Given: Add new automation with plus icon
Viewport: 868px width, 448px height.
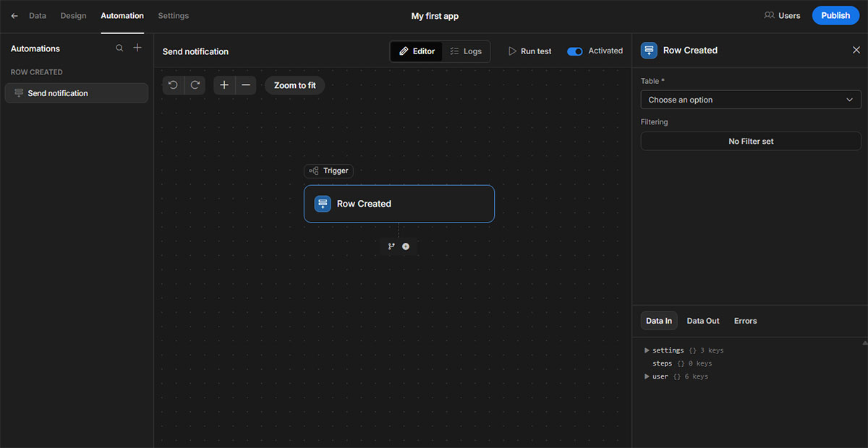Looking at the screenshot, I should [x=137, y=48].
